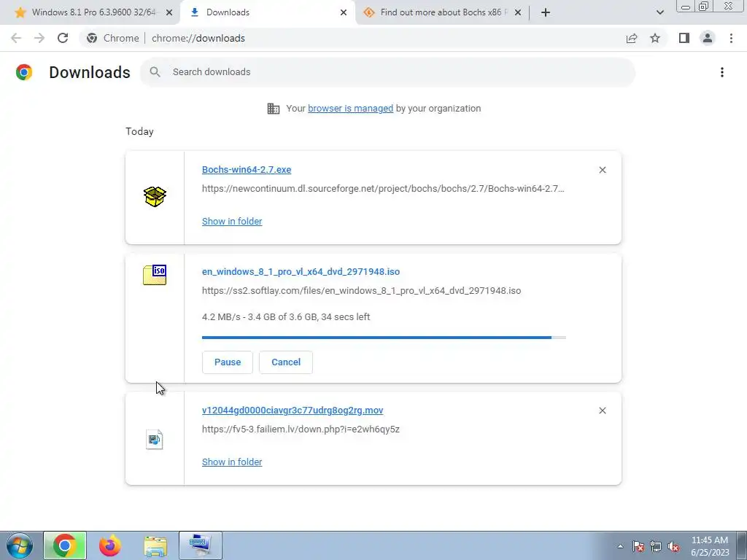This screenshot has width=747, height=560.
Task: Show the .mov file in folder
Action: 232,462
